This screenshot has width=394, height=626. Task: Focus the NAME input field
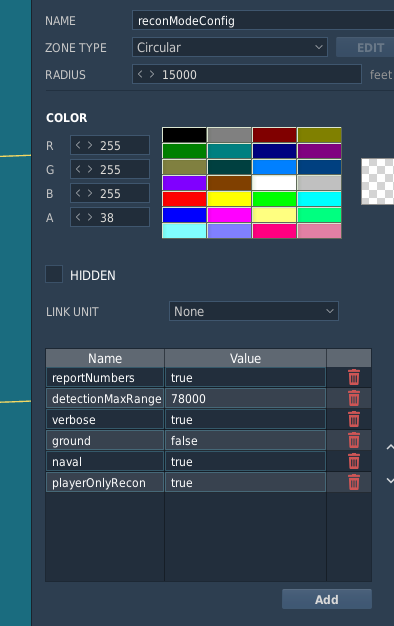click(x=263, y=20)
